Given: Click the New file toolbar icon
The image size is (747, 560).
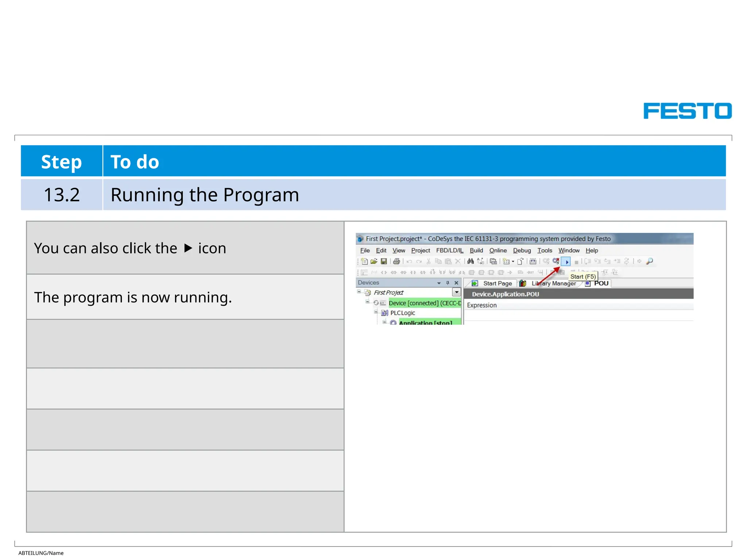Looking at the screenshot, I should [x=364, y=261].
